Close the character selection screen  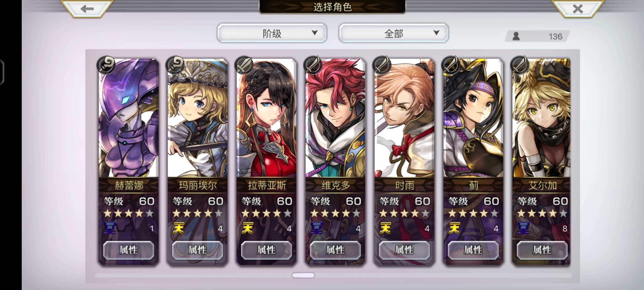click(x=578, y=9)
